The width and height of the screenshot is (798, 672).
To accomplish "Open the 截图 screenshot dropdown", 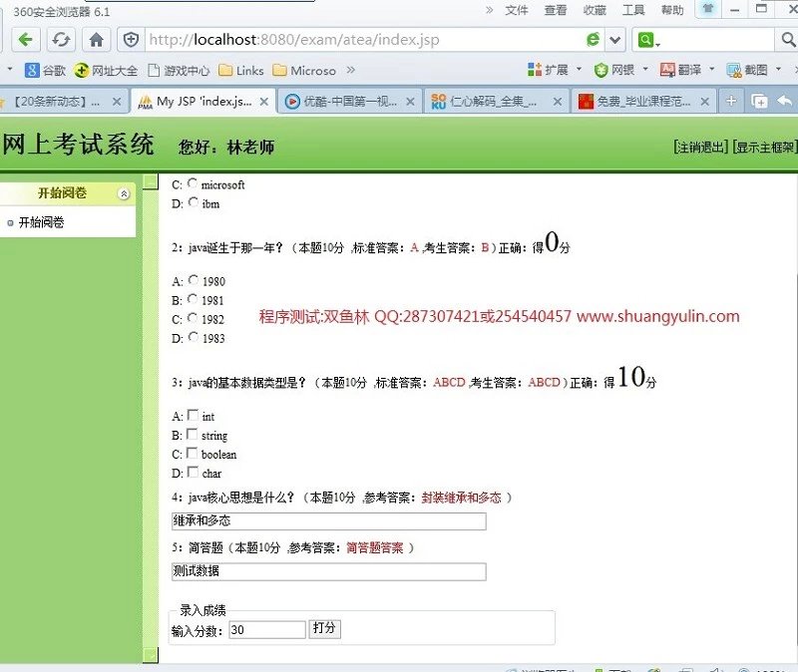I will [753, 70].
